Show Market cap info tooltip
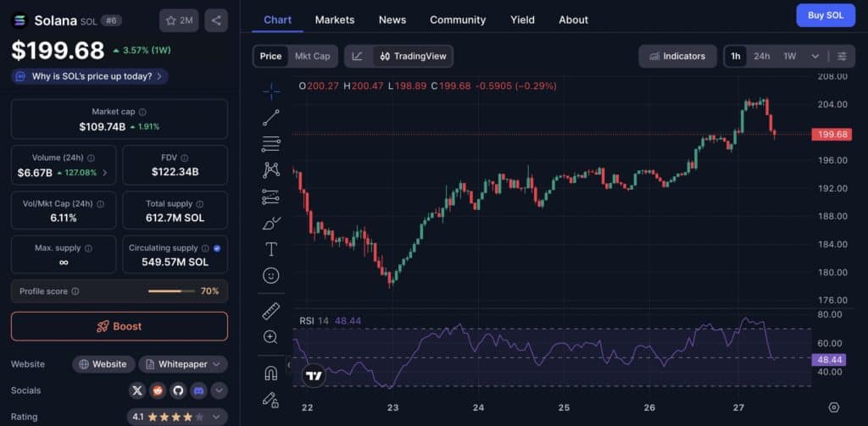This screenshot has width=868, height=426. pyautogui.click(x=142, y=112)
